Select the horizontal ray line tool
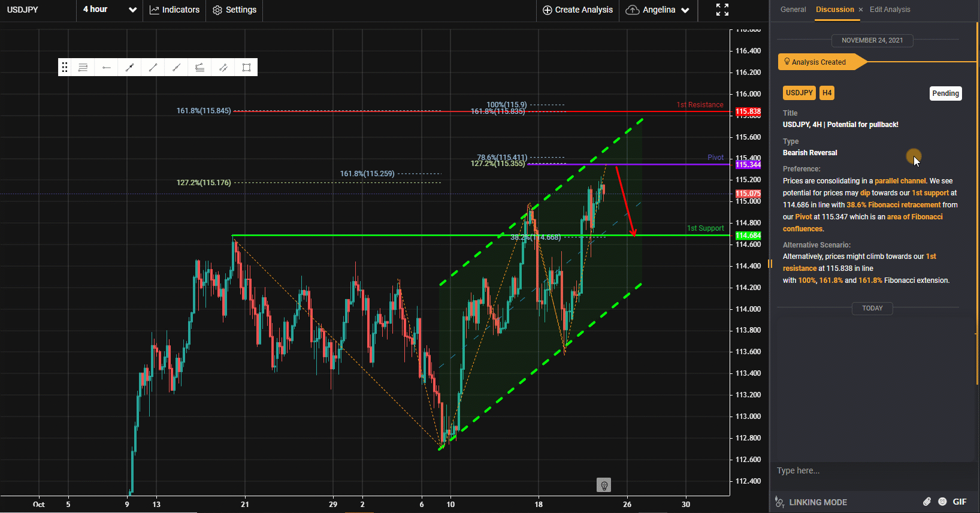 pos(106,67)
